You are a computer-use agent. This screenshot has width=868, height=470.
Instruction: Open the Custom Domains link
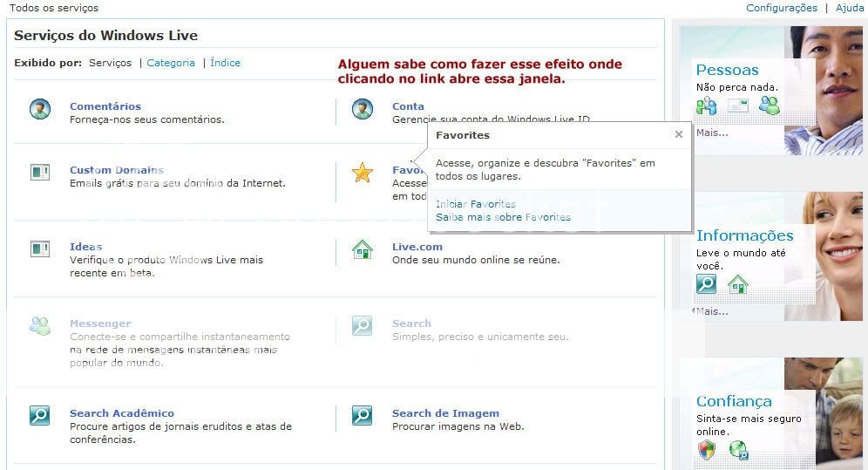click(x=117, y=170)
